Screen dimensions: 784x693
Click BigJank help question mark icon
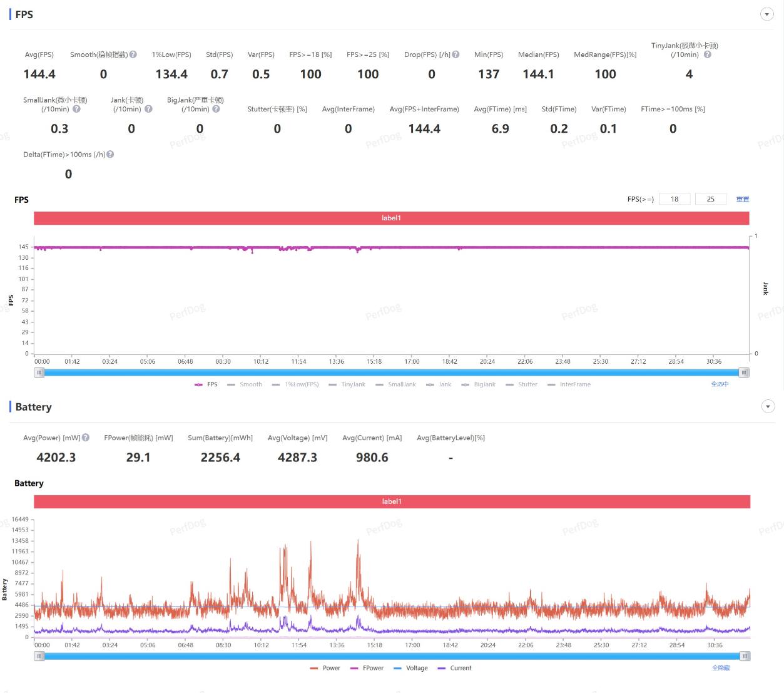click(x=216, y=109)
